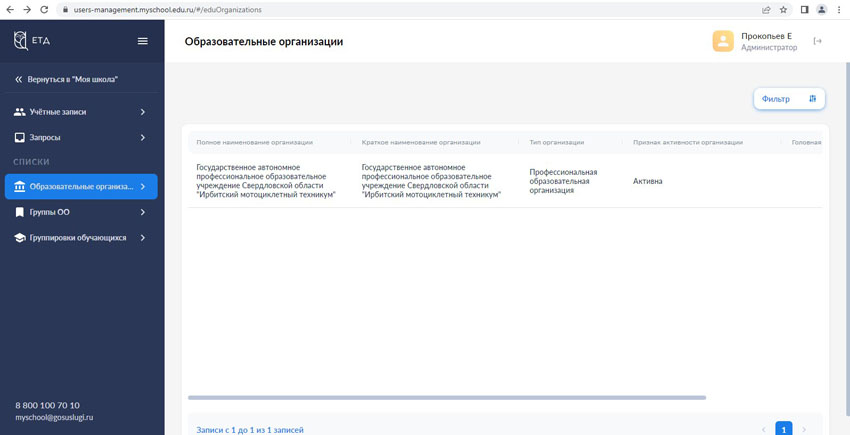The width and height of the screenshot is (850, 435).
Task: Open the Фильтр button
Action: point(788,99)
